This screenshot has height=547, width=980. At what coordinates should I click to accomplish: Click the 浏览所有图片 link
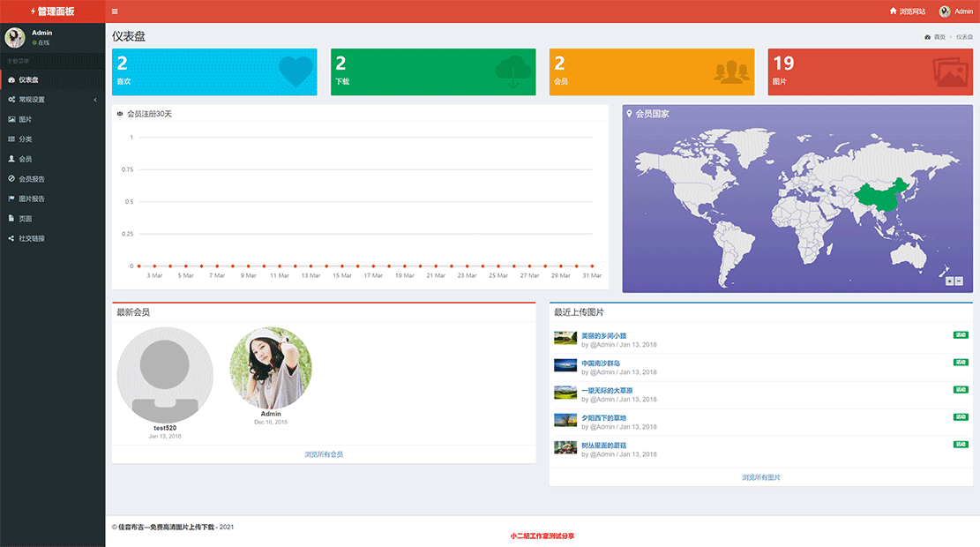point(760,477)
